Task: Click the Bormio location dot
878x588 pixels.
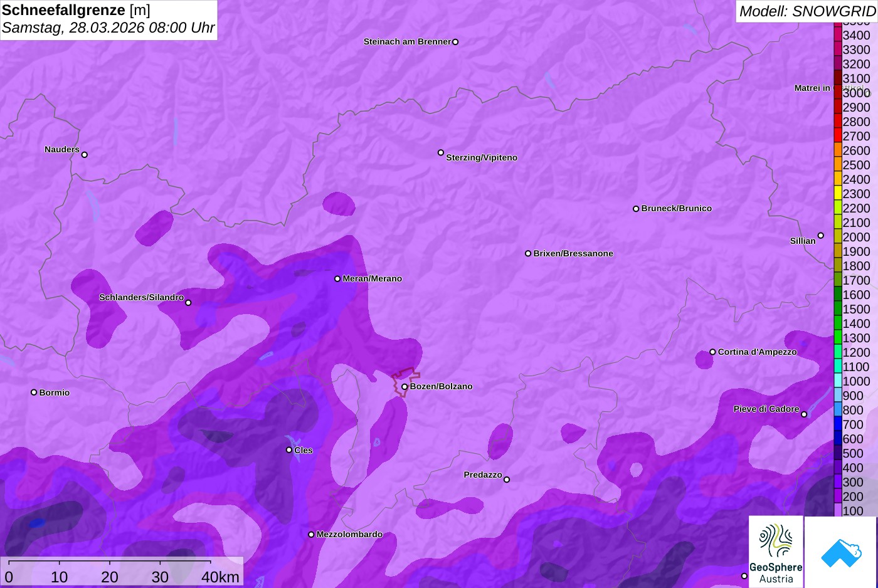Action: (x=34, y=392)
